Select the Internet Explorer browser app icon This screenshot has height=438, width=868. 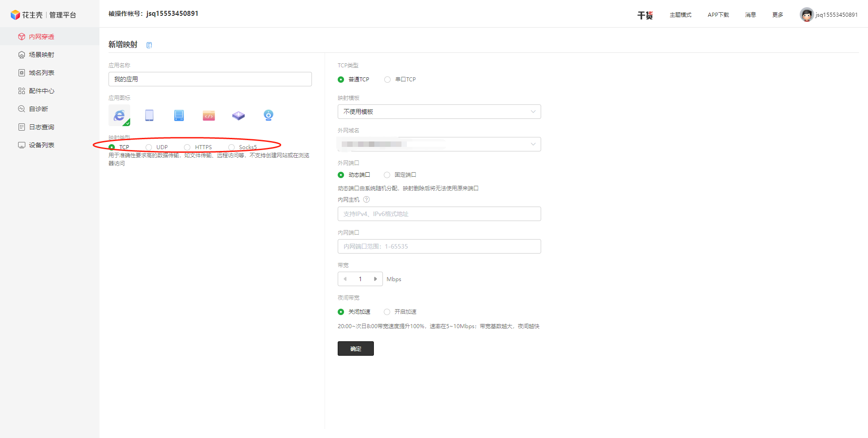(x=119, y=115)
